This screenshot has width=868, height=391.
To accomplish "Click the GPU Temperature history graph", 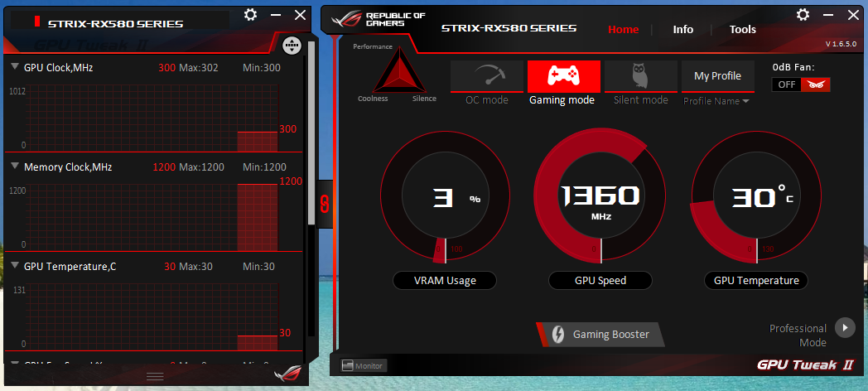I will tap(152, 316).
